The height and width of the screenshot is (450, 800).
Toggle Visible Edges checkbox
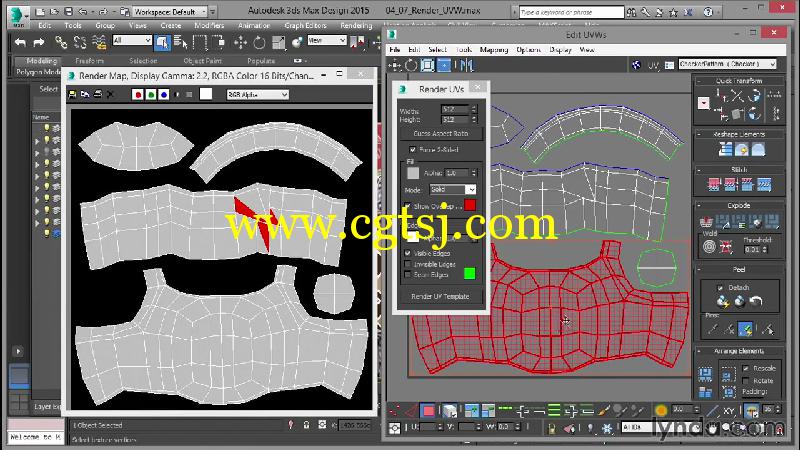click(x=407, y=253)
